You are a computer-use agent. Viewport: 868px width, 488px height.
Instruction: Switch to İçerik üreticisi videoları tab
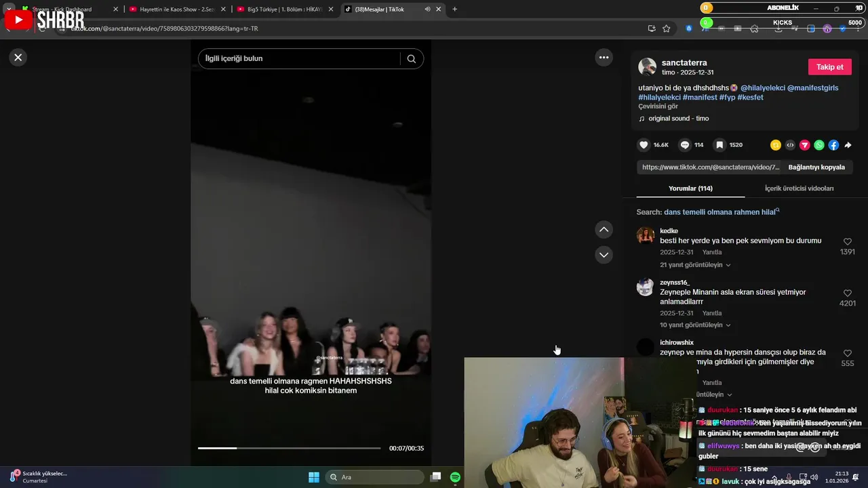pos(799,188)
